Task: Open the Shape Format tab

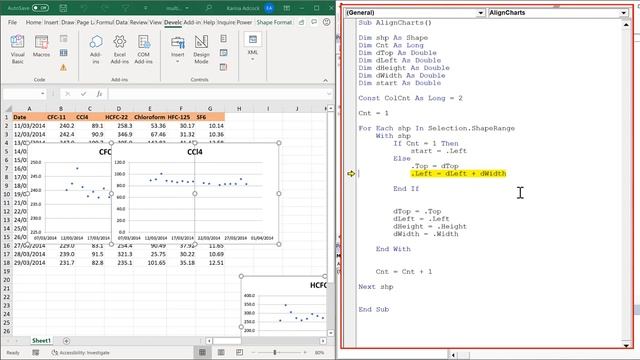Action: (274, 22)
